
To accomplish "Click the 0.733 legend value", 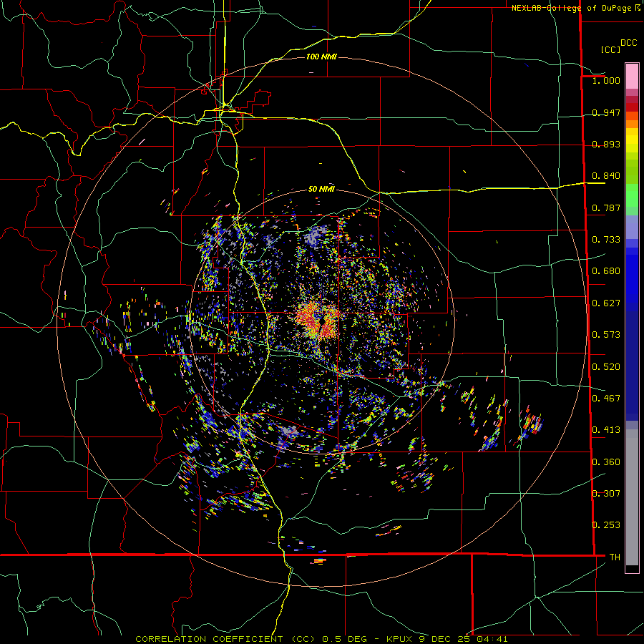I will (x=606, y=240).
